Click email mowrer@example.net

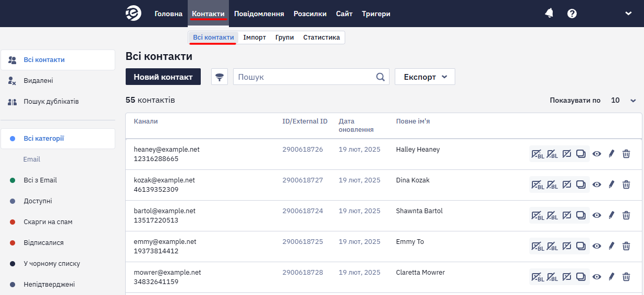click(x=167, y=273)
